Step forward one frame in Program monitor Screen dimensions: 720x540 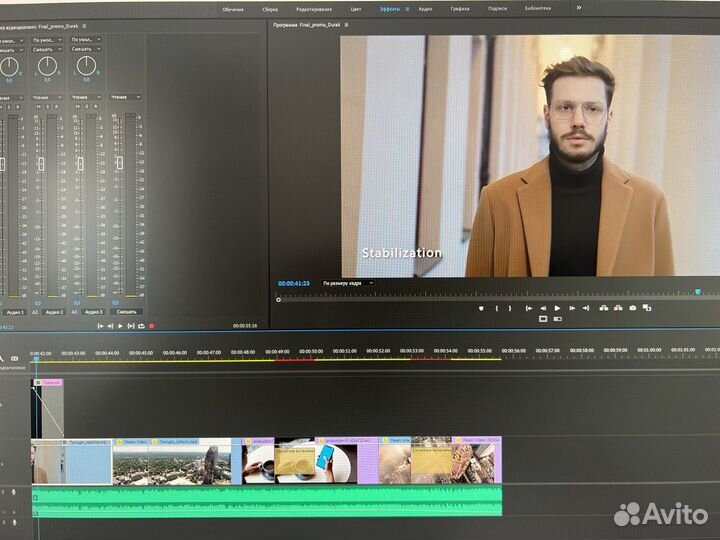(x=571, y=308)
